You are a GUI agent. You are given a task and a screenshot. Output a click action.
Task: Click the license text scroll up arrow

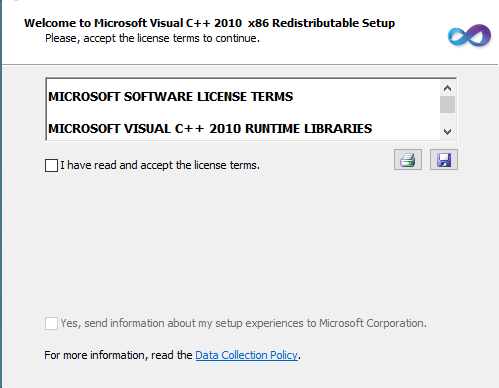pyautogui.click(x=447, y=88)
